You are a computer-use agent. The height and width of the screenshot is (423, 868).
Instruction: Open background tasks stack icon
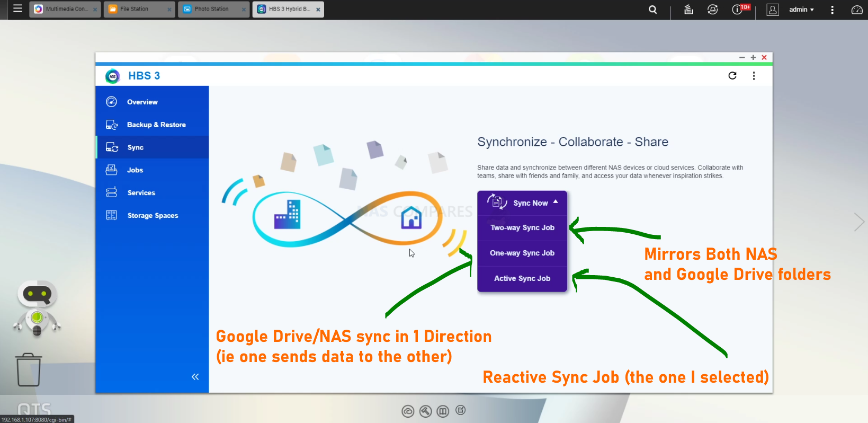pyautogui.click(x=688, y=10)
